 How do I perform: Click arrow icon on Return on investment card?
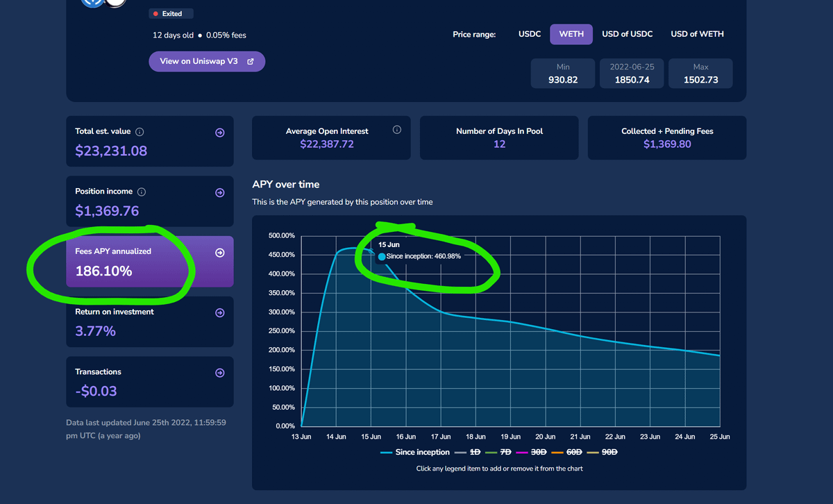coord(219,313)
